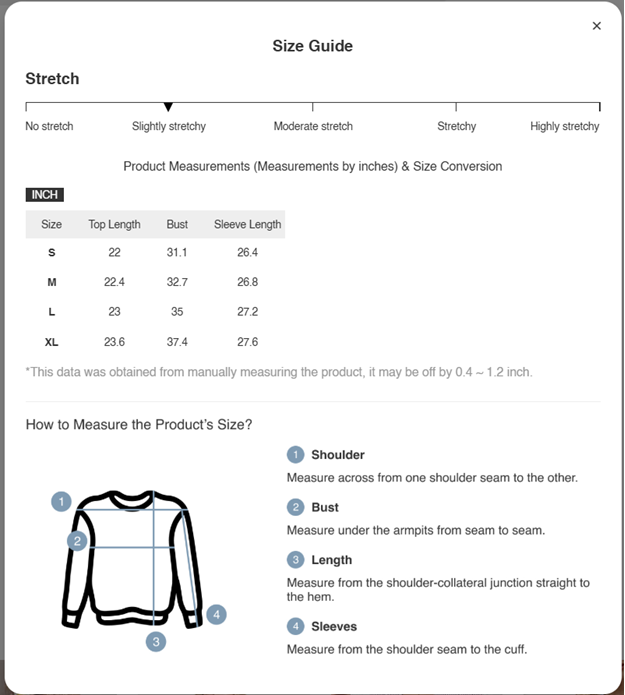Image resolution: width=625 pixels, height=695 pixels.
Task: Select the S size row label
Action: coord(52,253)
